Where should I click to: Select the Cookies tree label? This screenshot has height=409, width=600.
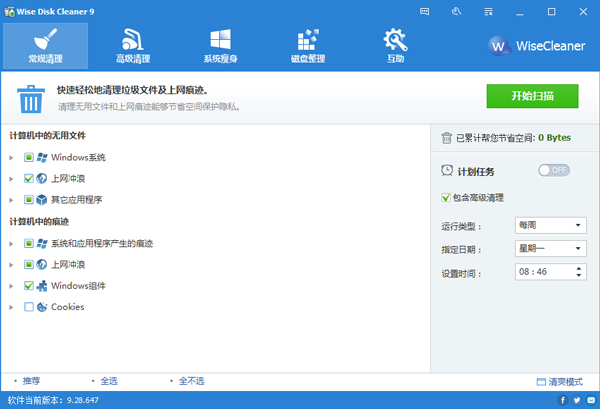pos(67,307)
